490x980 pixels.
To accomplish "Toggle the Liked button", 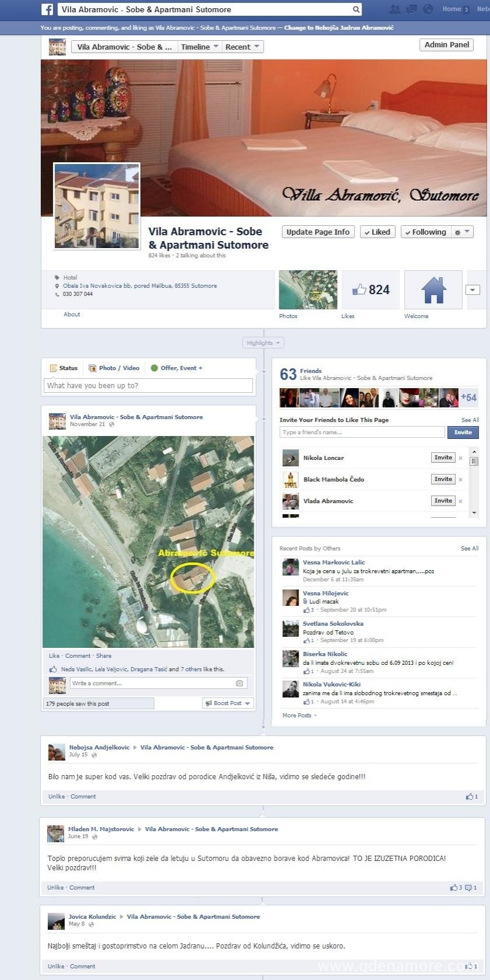I will (x=377, y=232).
